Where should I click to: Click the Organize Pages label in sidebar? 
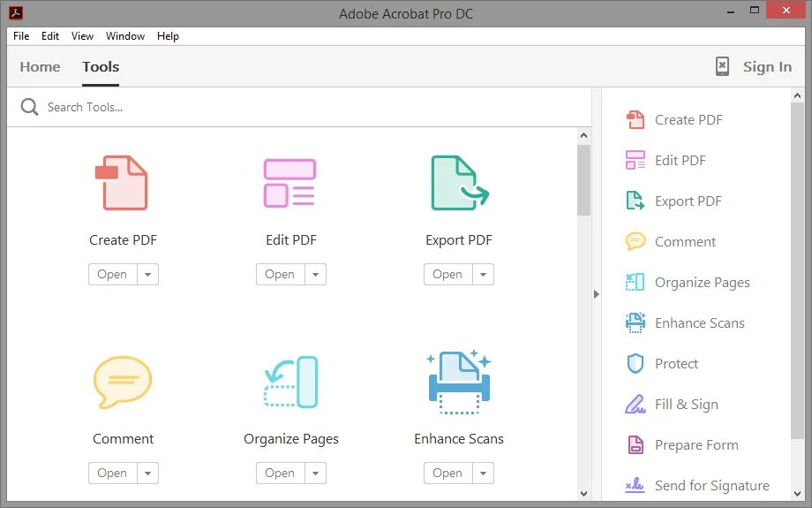click(x=703, y=283)
